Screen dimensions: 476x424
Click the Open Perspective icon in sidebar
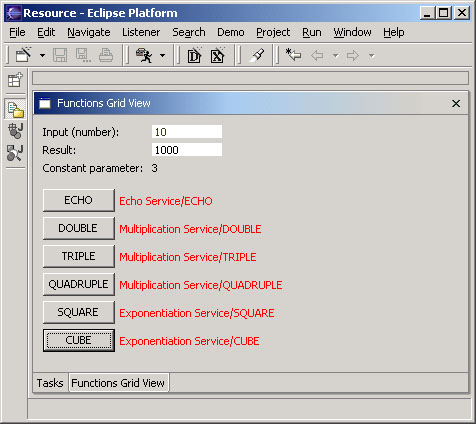(15, 80)
